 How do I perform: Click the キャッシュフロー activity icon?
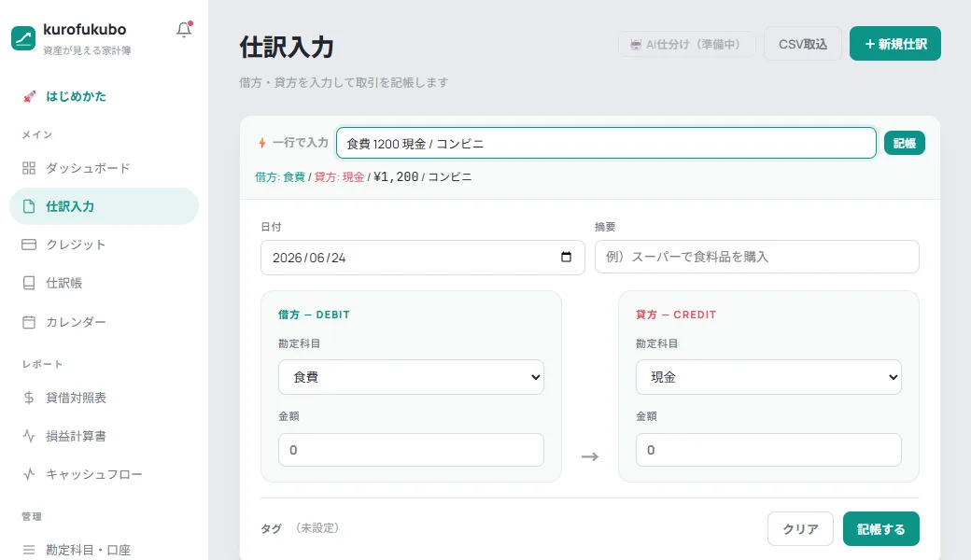(29, 475)
